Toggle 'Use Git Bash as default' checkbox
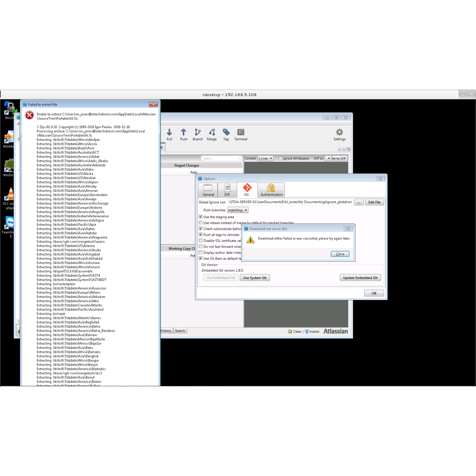Screen dimensions: 476x476 (x=200, y=258)
